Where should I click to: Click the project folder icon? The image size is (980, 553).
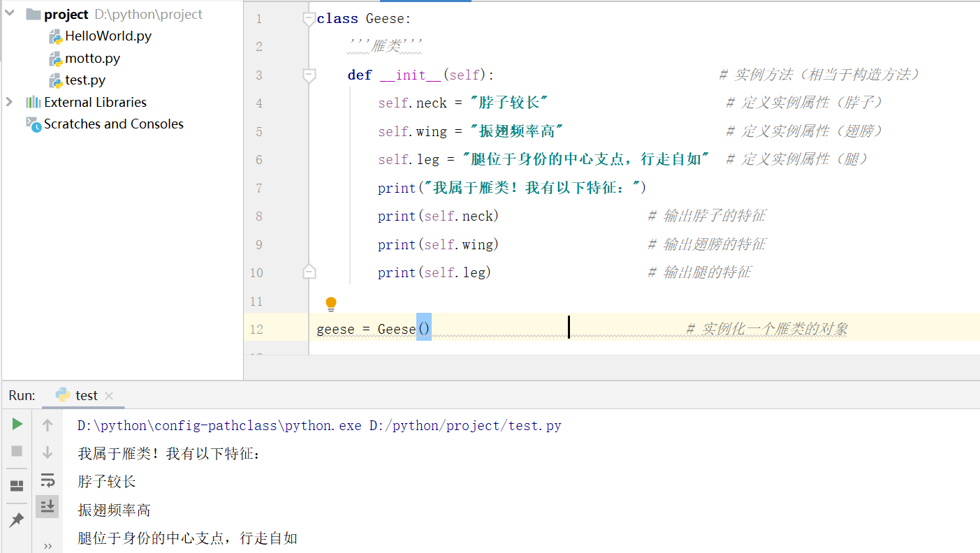[x=33, y=15]
